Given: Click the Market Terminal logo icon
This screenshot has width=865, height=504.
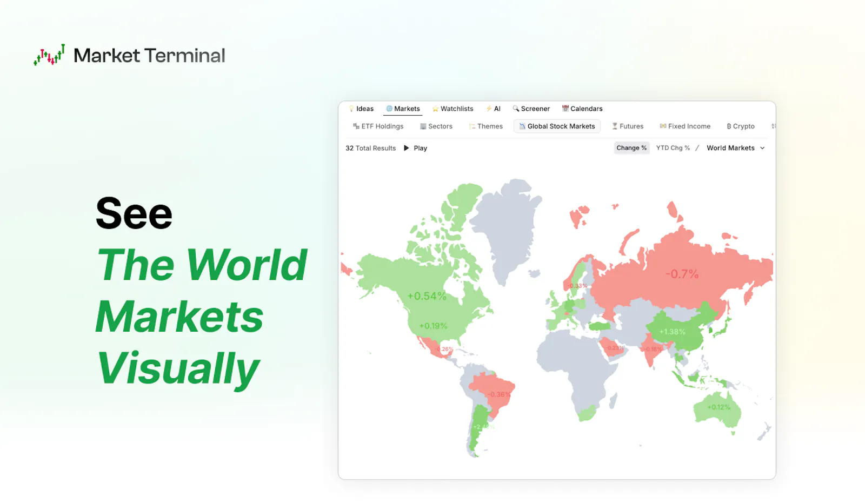Looking at the screenshot, I should point(49,55).
